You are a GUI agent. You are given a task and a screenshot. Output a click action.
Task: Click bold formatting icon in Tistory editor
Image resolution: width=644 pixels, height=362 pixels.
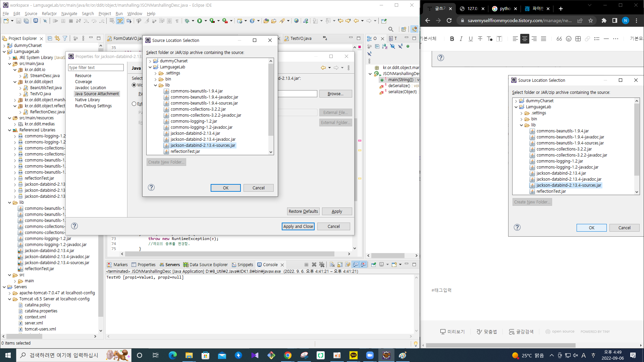452,39
